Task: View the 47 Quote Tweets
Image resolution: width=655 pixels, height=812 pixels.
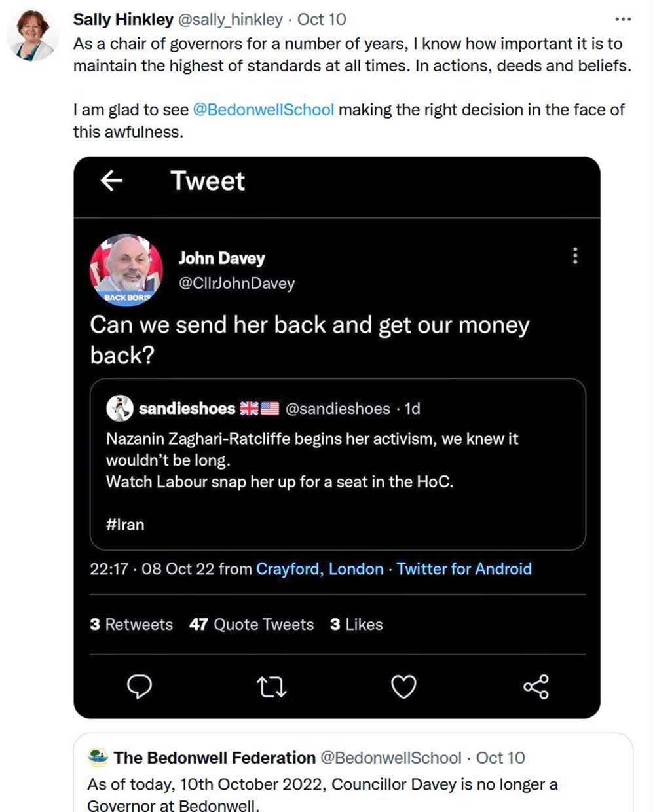Action: click(x=252, y=624)
